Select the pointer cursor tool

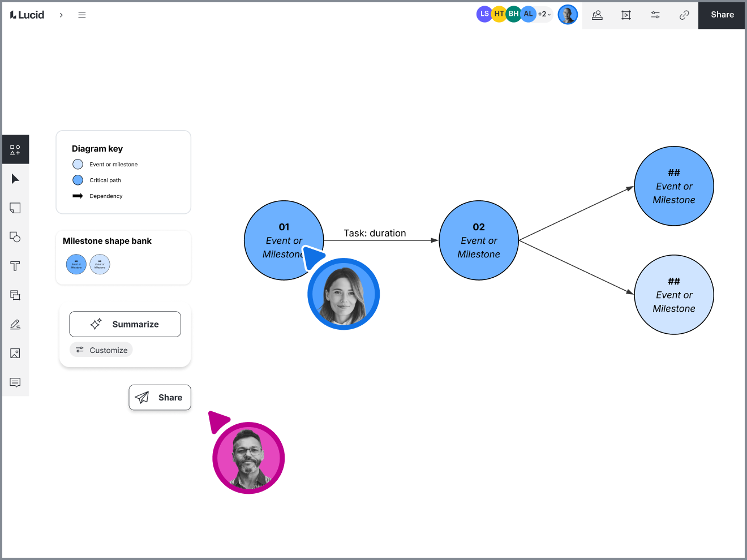pos(15,179)
